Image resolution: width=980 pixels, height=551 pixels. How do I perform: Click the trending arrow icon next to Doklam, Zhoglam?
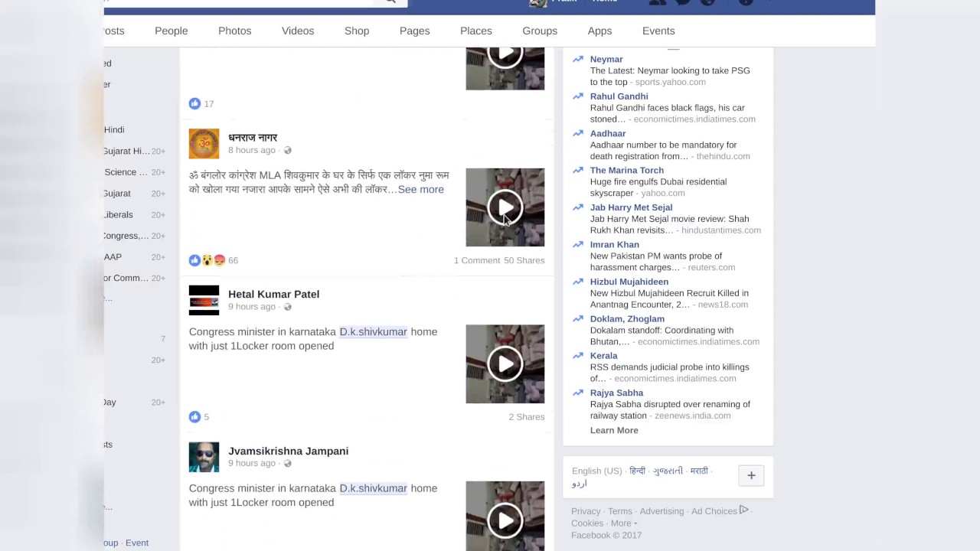coord(578,319)
